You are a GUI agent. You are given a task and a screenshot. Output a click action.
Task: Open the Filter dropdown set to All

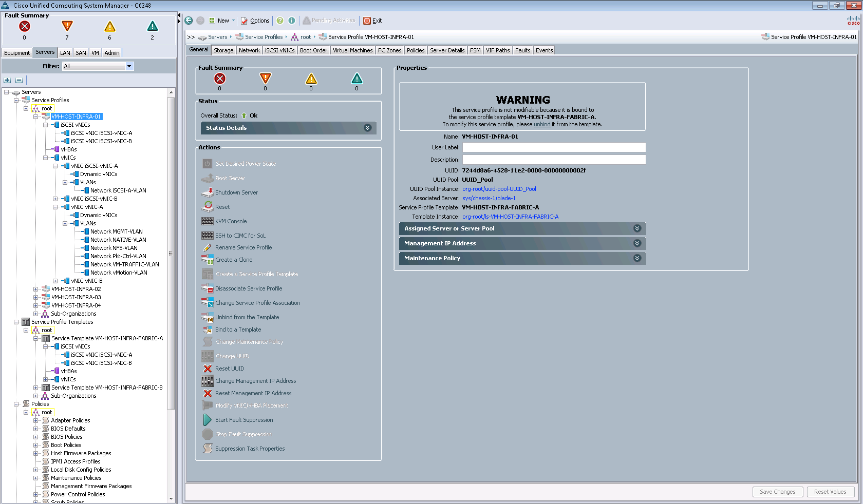point(98,66)
